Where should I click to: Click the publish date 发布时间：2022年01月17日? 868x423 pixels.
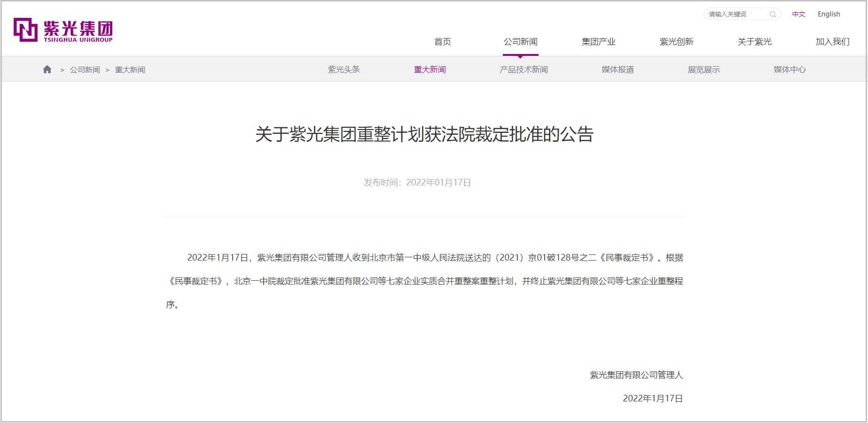(x=417, y=182)
